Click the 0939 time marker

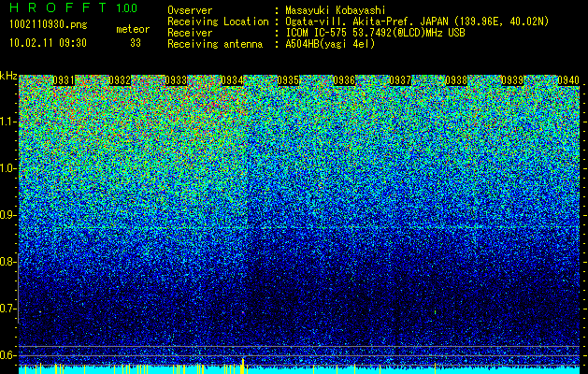512,80
